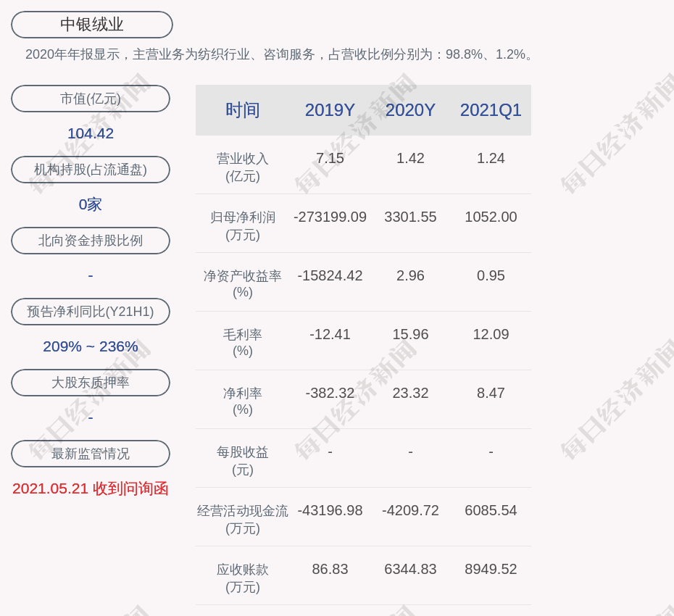Viewport: 674px width, 616px height.
Task: Click the red 2021.05.21 收到问询函 notice
Action: [x=91, y=488]
